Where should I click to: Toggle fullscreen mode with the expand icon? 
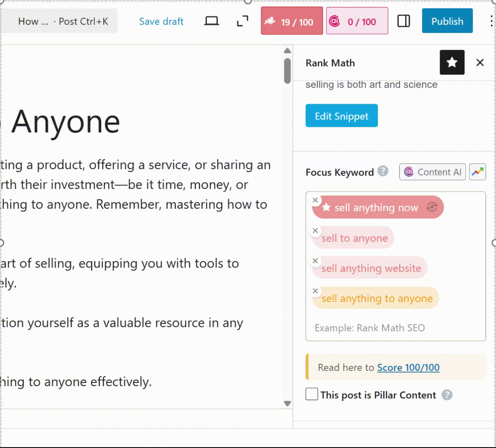[243, 21]
